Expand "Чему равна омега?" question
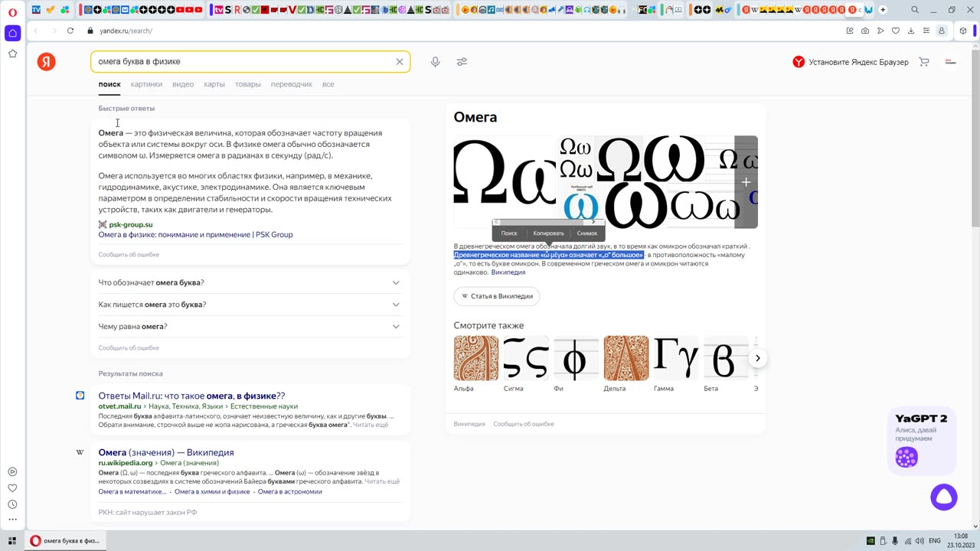Image resolution: width=980 pixels, height=551 pixels. [250, 327]
